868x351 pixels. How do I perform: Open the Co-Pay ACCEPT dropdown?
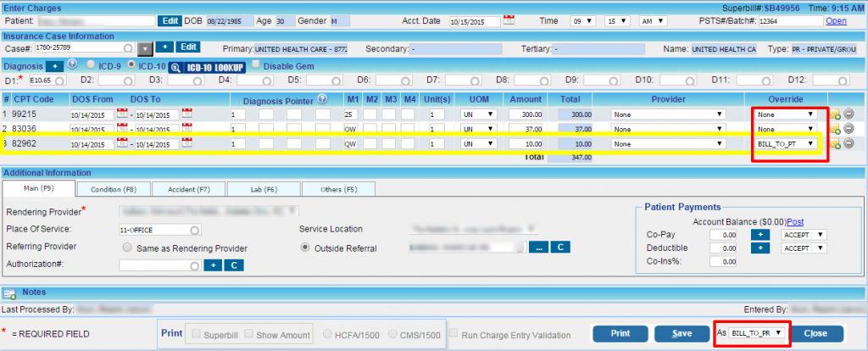[x=804, y=234]
